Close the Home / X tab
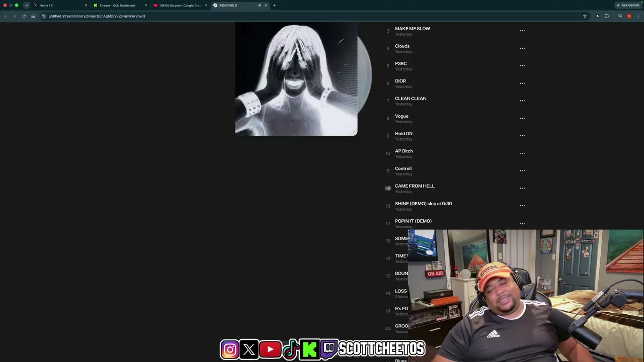Viewport: 644px width, 362px height. point(86,6)
